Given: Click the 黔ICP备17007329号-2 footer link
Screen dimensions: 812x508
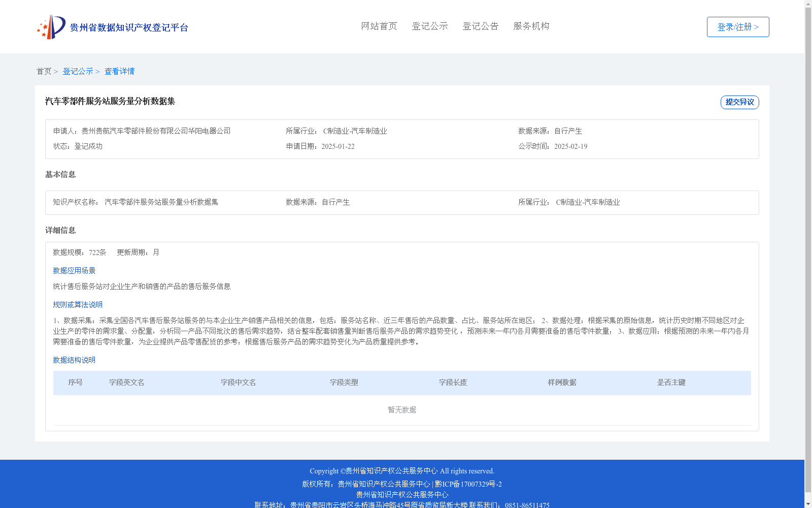Looking at the screenshot, I should 468,484.
